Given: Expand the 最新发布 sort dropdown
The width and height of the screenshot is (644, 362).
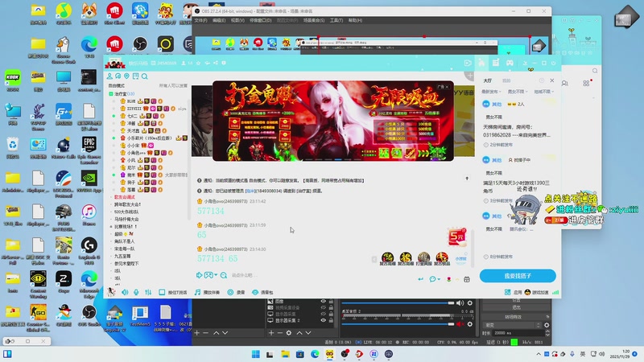Looking at the screenshot, I should click(492, 92).
